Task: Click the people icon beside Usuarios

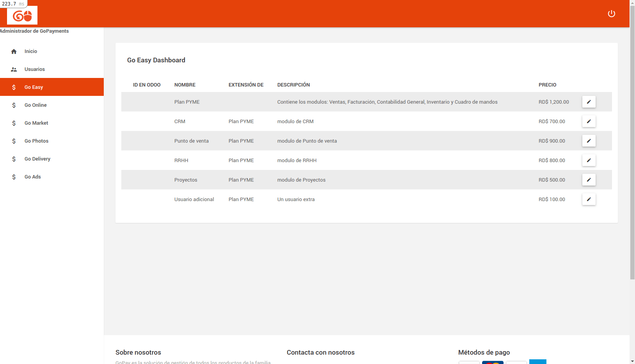Action: [14, 69]
